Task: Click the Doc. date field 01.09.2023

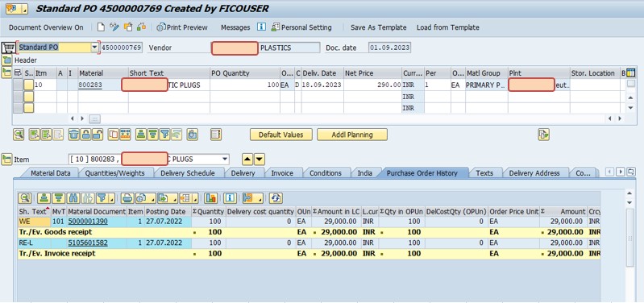Action: (389, 48)
